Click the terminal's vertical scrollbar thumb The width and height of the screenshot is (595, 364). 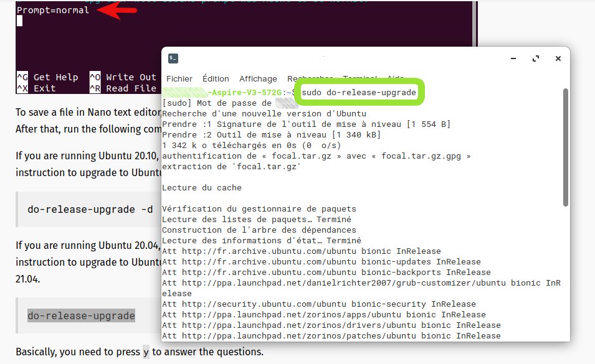click(565, 147)
